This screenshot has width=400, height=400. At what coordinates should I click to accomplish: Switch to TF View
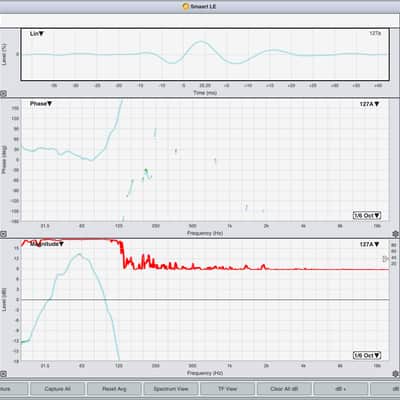(x=227, y=389)
